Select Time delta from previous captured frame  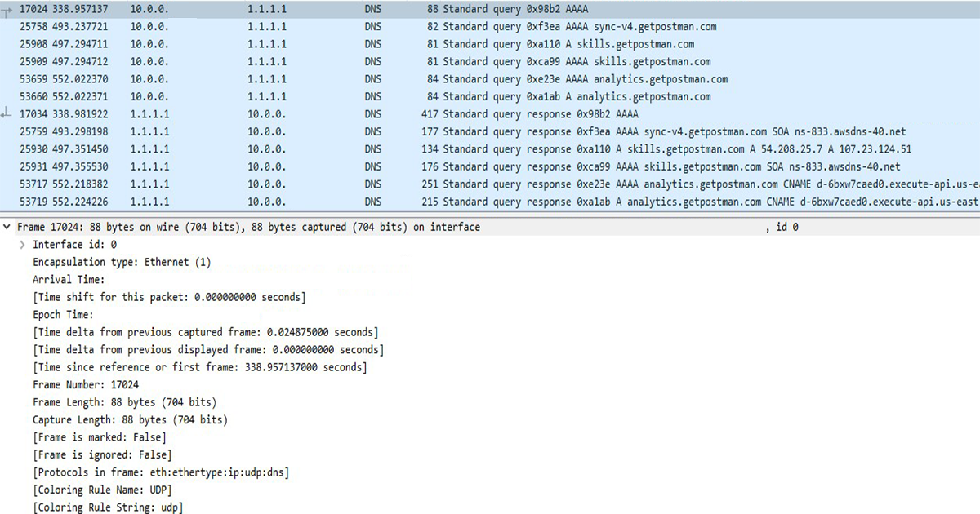[206, 333]
